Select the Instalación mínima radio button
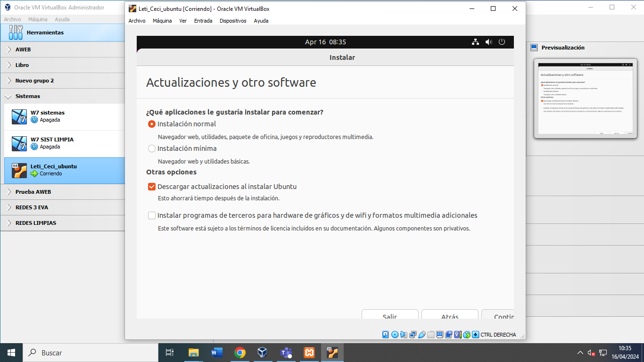The image size is (644, 362). (x=152, y=148)
